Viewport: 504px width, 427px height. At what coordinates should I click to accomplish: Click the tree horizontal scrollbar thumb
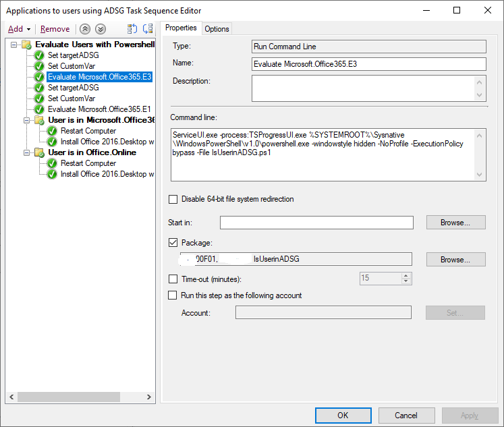pyautogui.click(x=69, y=397)
